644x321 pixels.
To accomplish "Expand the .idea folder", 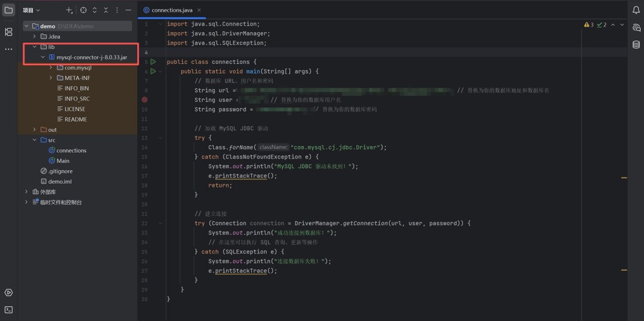I will coord(35,37).
